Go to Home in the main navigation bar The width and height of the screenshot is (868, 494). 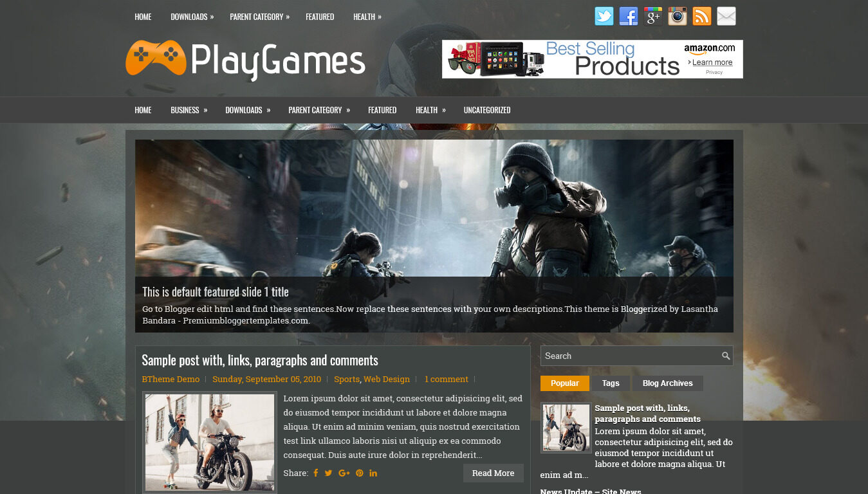pyautogui.click(x=143, y=110)
